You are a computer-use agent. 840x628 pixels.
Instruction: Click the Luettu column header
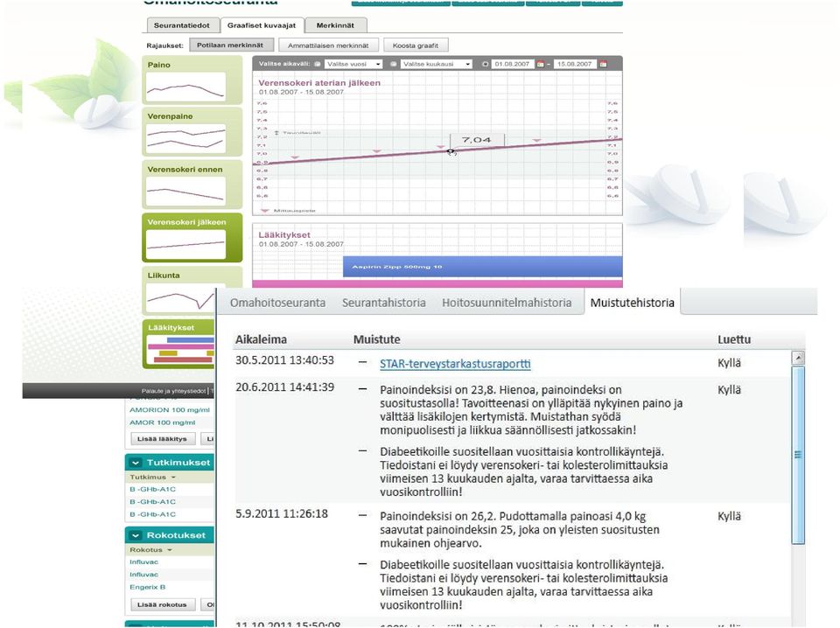tap(734, 339)
